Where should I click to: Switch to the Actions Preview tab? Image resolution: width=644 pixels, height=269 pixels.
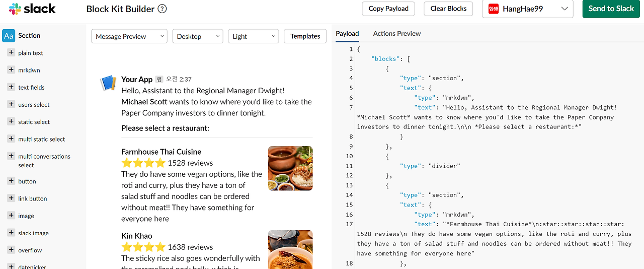tap(397, 33)
